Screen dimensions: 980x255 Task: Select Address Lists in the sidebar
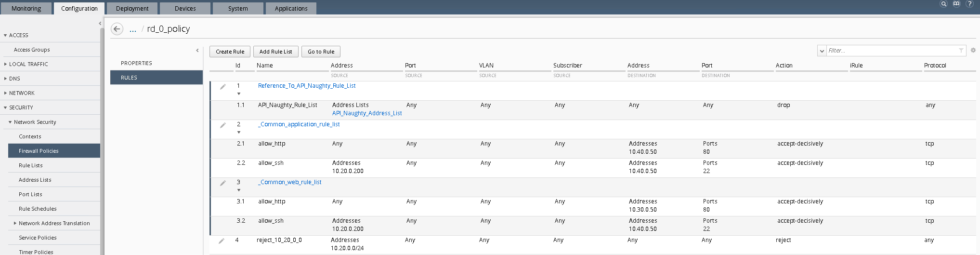click(35, 180)
